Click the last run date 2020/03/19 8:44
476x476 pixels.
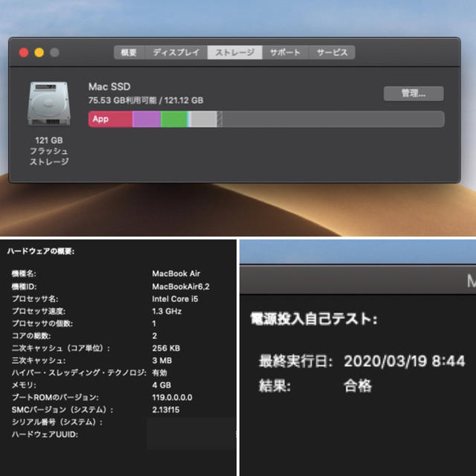pyautogui.click(x=405, y=361)
